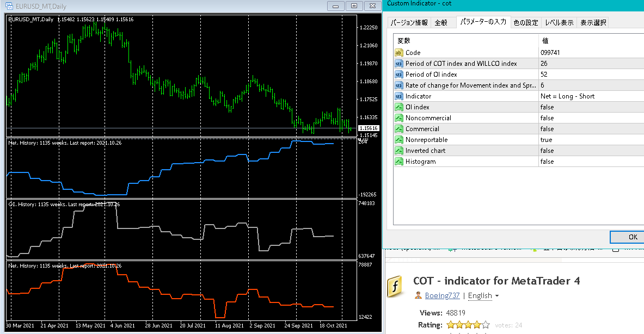Click current price label 1.15616 on axis
Image resolution: width=644 pixels, height=334 pixels.
369,128
